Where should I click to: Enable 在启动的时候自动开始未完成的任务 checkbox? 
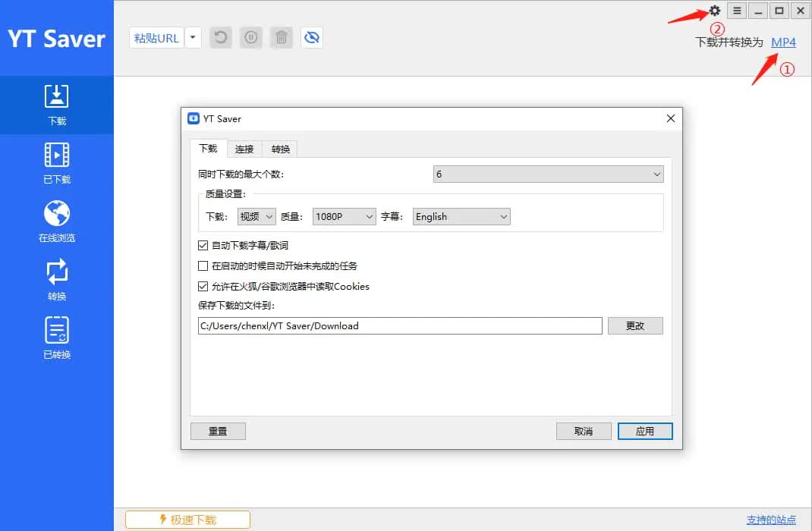[203, 266]
